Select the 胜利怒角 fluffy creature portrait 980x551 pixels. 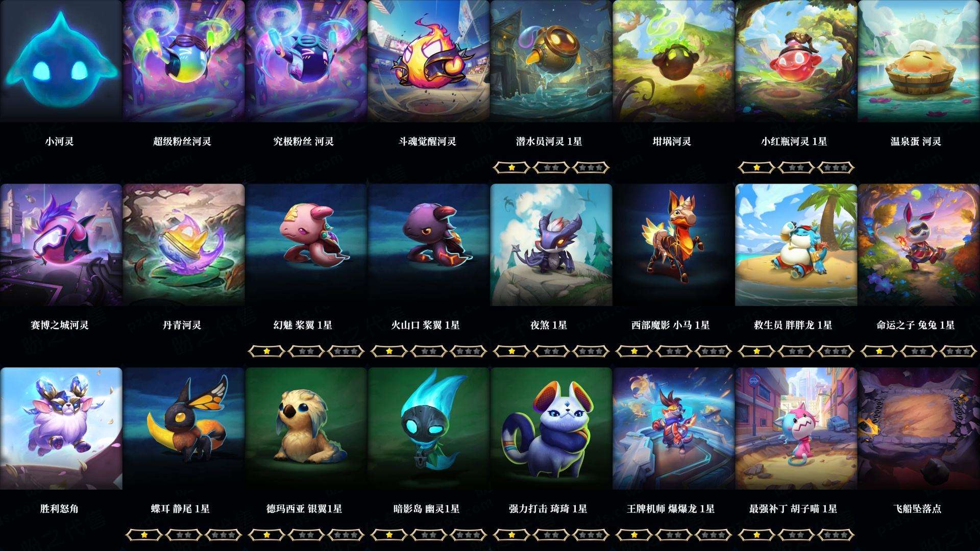pyautogui.click(x=61, y=429)
